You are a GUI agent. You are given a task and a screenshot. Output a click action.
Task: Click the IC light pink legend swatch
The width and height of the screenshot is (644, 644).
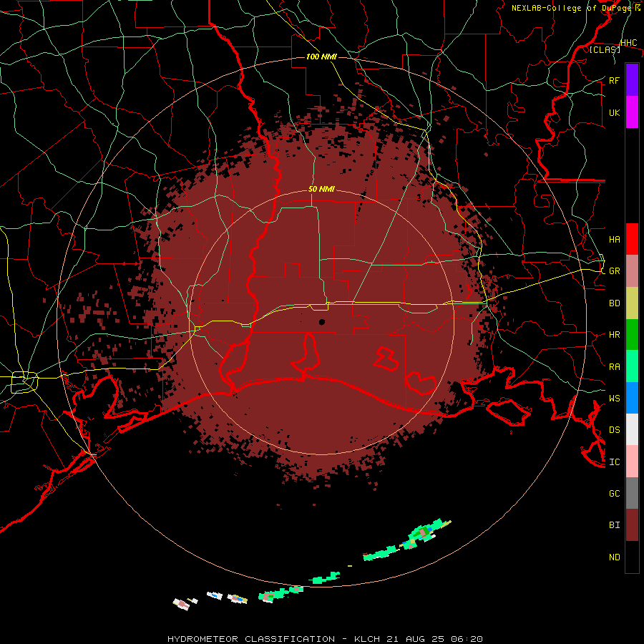[632, 462]
